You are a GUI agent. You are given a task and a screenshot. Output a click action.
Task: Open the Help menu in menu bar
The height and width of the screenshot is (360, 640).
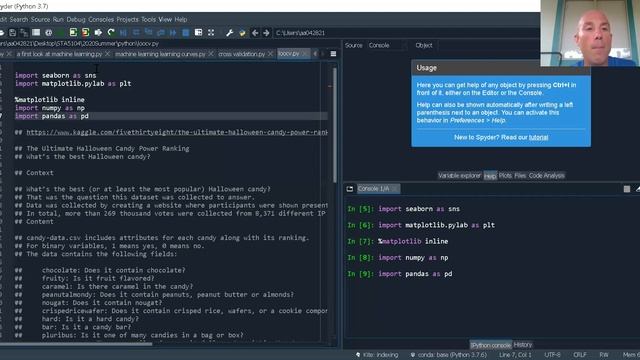(180, 19)
